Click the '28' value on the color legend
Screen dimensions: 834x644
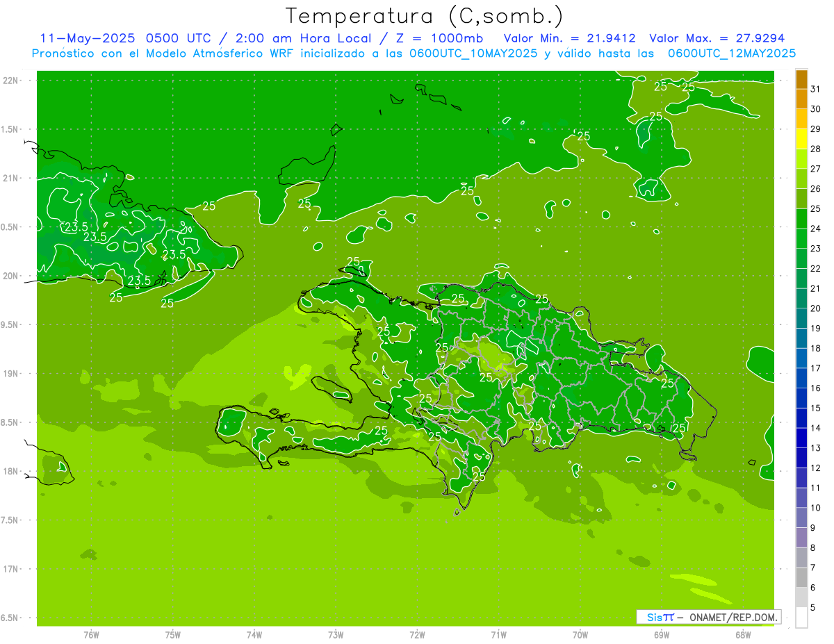(816, 149)
